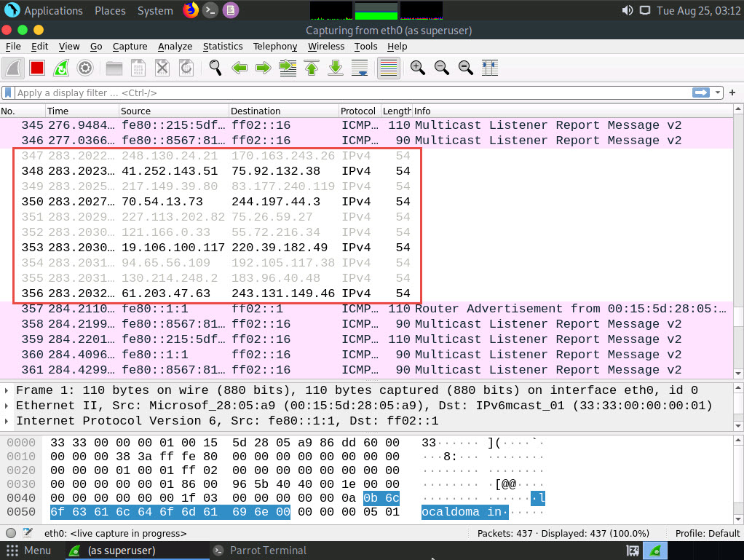Expand the Ethernet II details tree

pyautogui.click(x=6, y=406)
